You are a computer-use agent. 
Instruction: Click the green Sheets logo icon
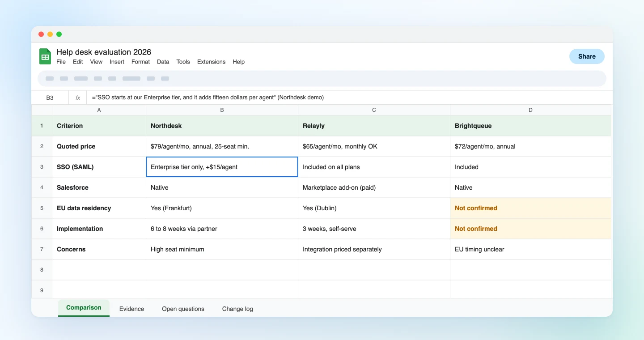(45, 56)
